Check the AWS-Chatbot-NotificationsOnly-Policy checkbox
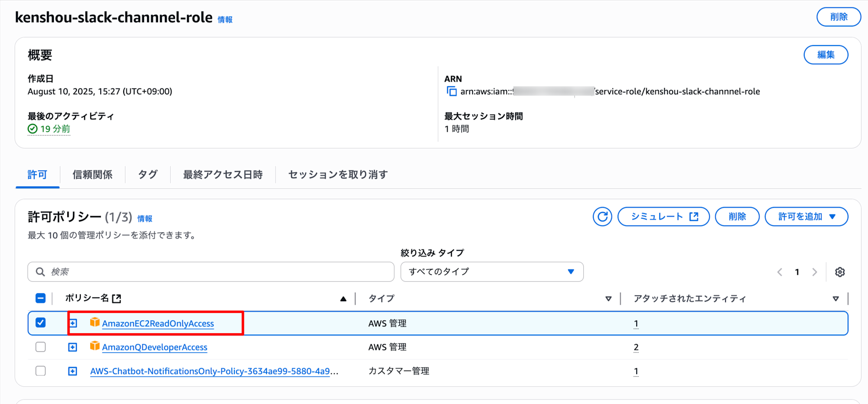 coord(40,371)
